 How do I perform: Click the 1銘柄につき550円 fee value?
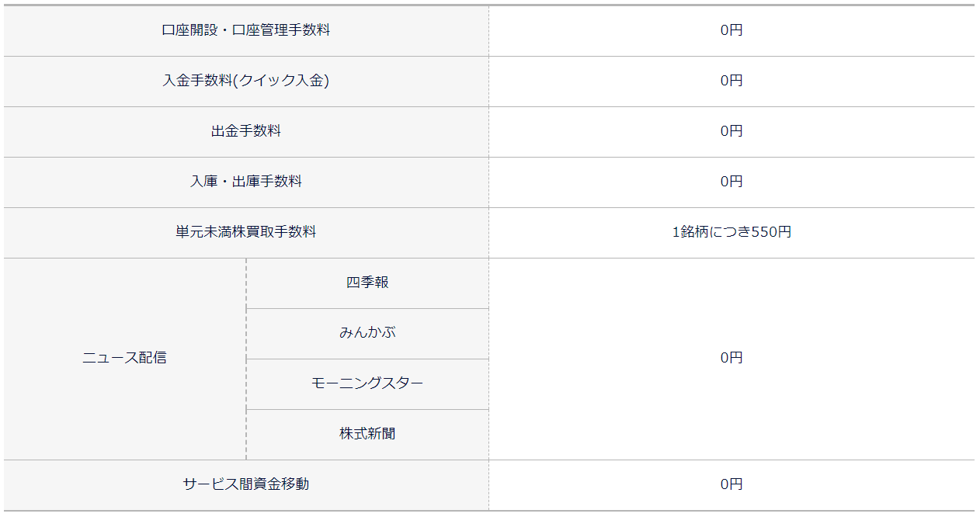(x=732, y=233)
